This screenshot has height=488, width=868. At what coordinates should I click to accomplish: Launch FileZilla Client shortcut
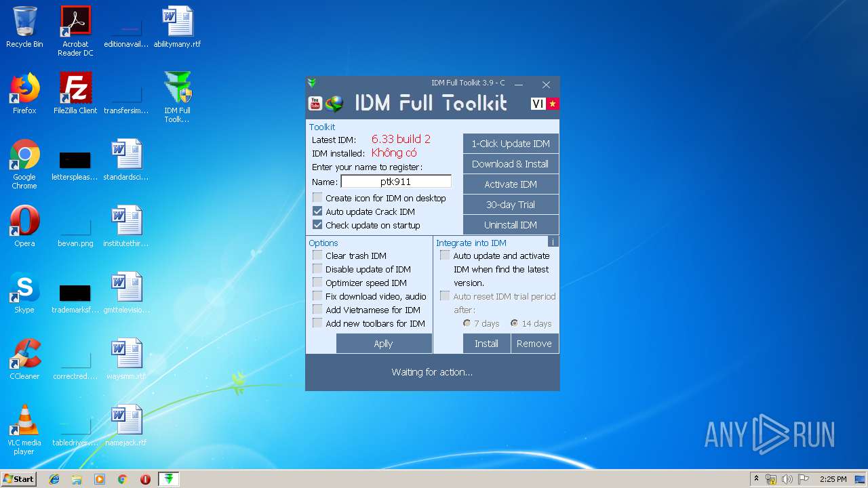click(x=75, y=94)
